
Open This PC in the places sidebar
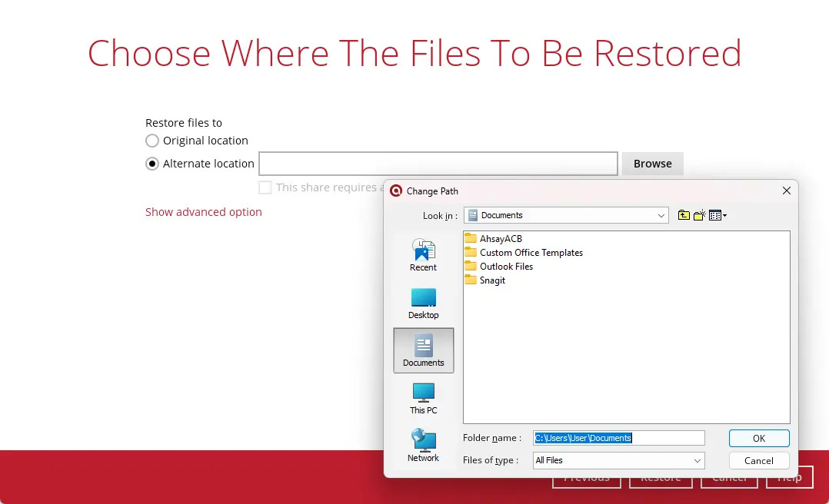[x=423, y=399]
